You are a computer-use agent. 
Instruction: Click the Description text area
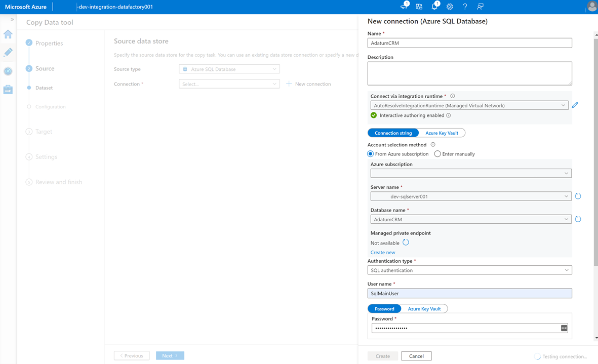coord(470,73)
